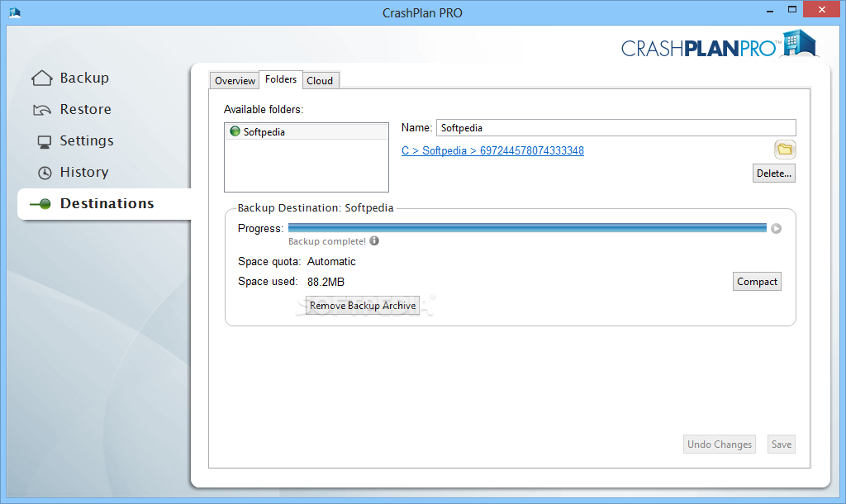Click the Destinations green plug icon
This screenshot has height=504, width=846.
point(40,204)
